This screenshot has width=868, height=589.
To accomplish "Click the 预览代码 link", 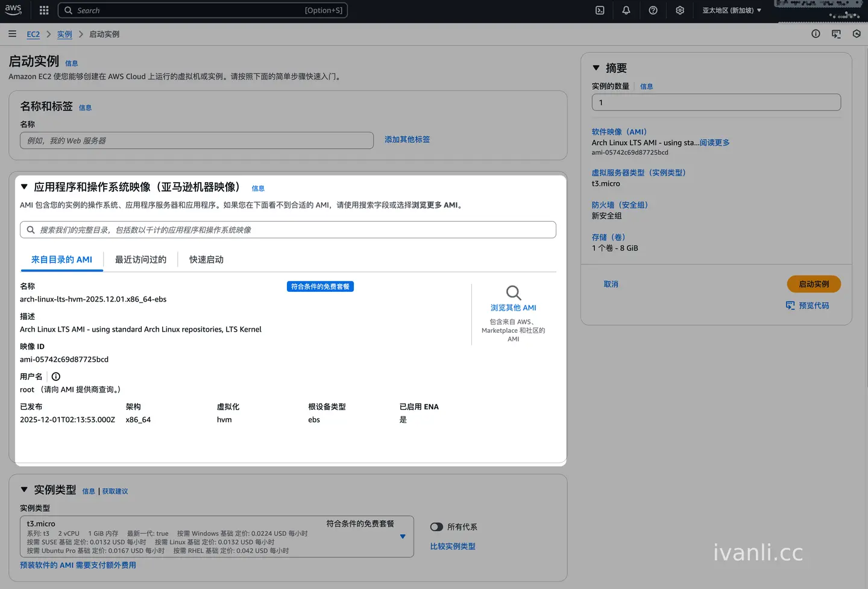I will point(814,306).
